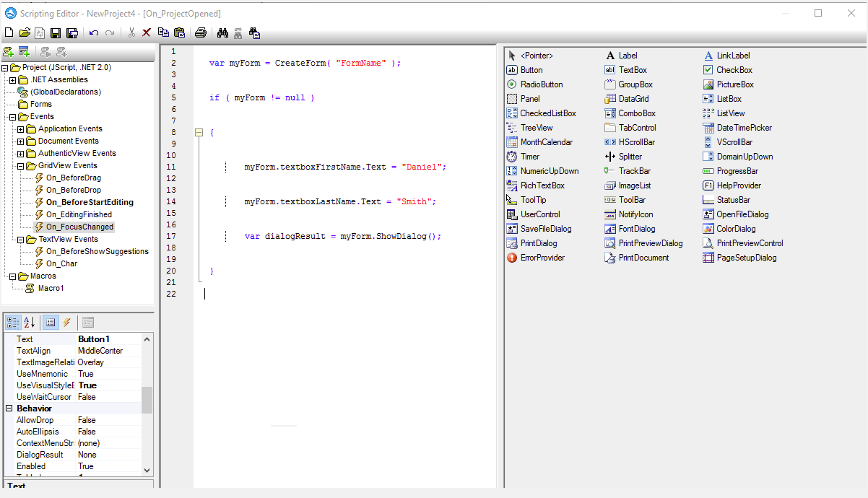Collapse the Behavior property category
The height and width of the screenshot is (498, 868).
(9, 409)
